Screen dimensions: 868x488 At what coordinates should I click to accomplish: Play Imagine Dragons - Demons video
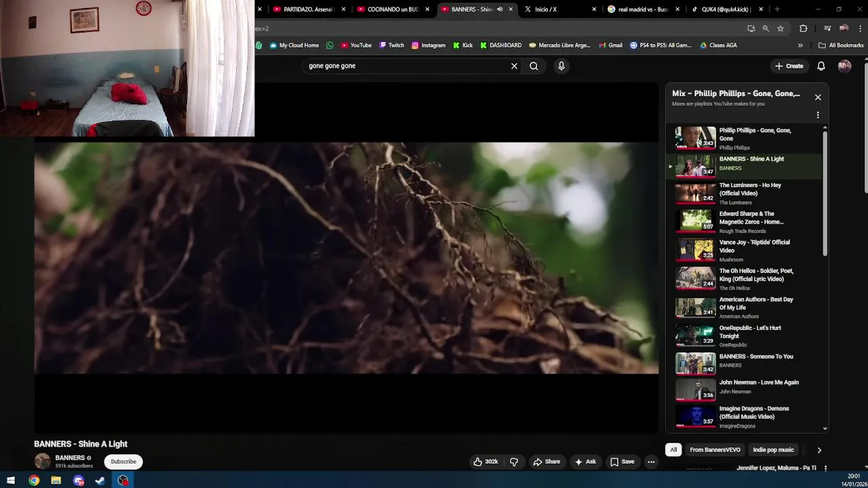(x=745, y=416)
